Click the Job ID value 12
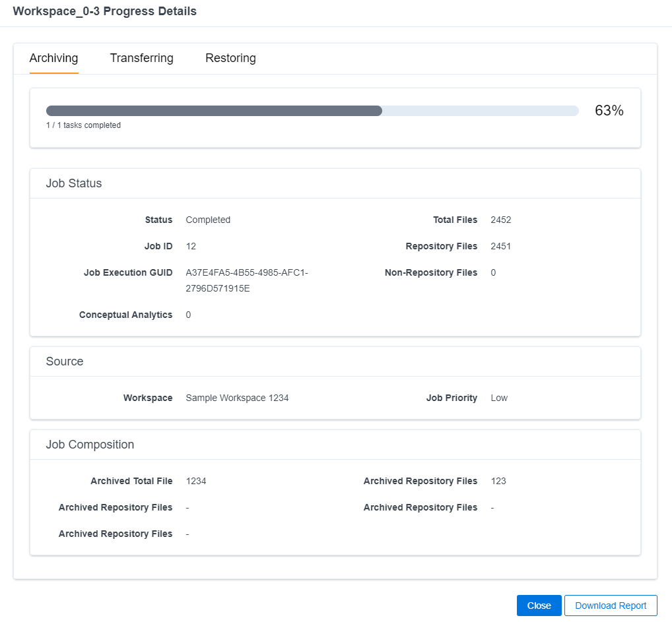The image size is (672, 622). pos(191,246)
